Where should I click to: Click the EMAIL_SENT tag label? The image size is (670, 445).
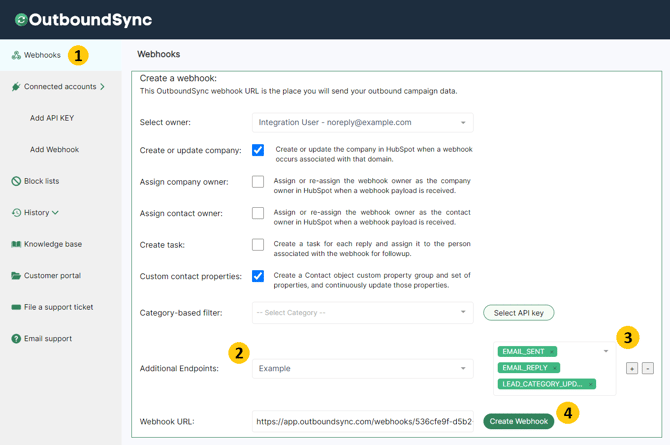pos(523,352)
